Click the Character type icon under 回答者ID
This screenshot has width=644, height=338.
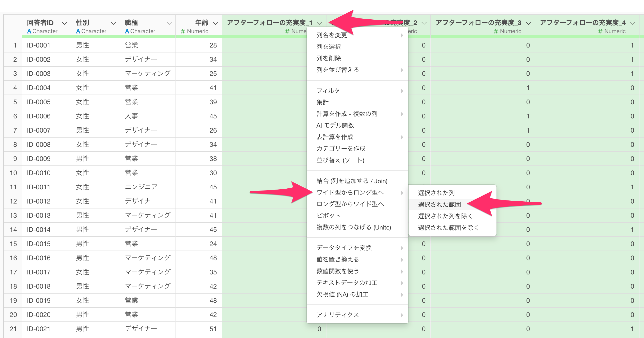click(29, 31)
